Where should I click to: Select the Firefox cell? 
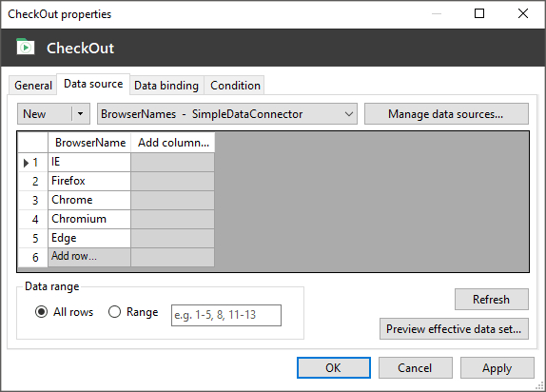click(89, 181)
